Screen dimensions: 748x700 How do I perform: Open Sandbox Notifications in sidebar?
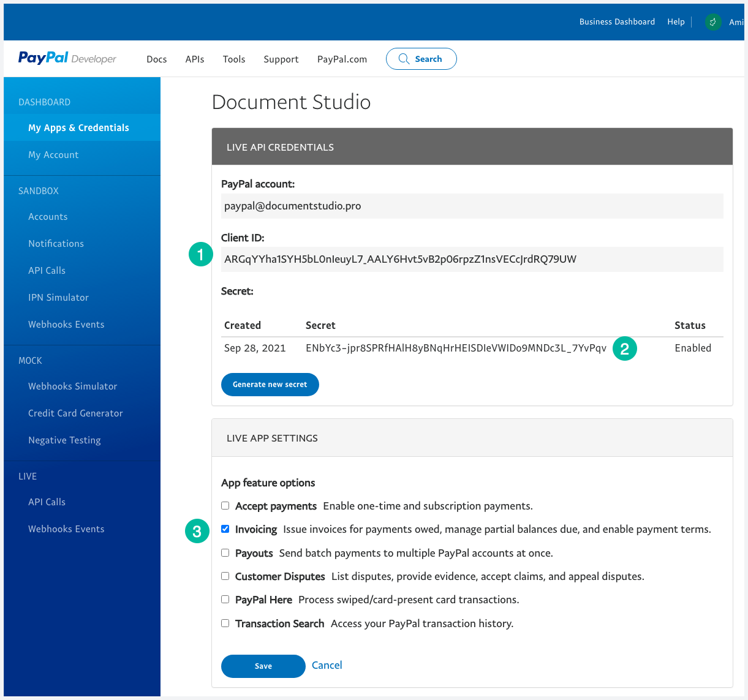(x=56, y=244)
